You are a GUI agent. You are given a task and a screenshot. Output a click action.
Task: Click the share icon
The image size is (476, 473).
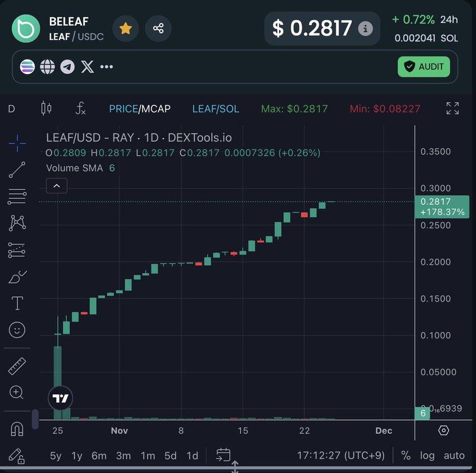pos(158,29)
